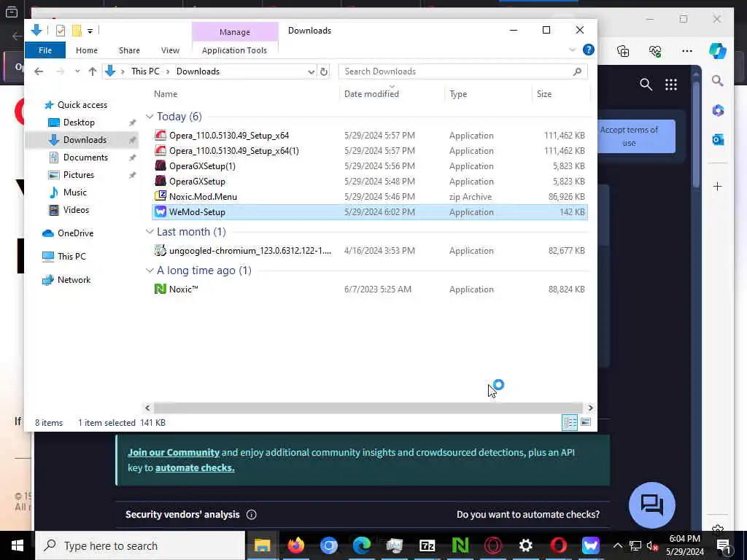Click the scroll right arrow in file list

pos(590,408)
